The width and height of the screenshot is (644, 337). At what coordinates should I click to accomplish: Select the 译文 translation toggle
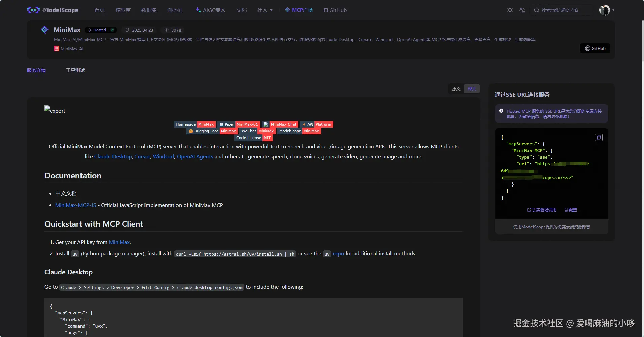point(472,89)
